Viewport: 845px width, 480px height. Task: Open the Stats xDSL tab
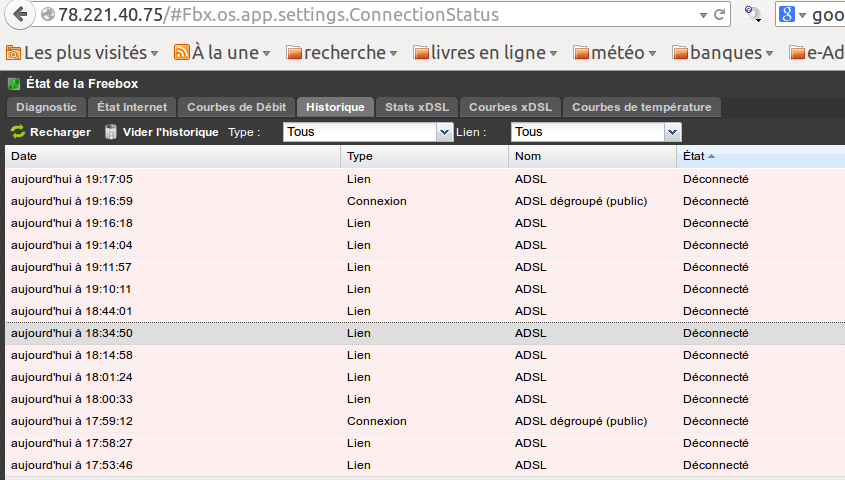[417, 107]
